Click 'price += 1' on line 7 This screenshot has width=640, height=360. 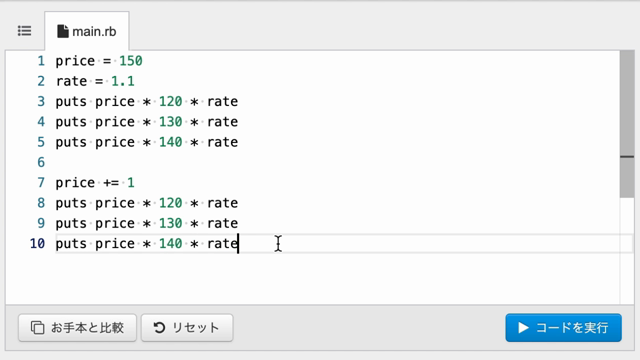pos(95,182)
